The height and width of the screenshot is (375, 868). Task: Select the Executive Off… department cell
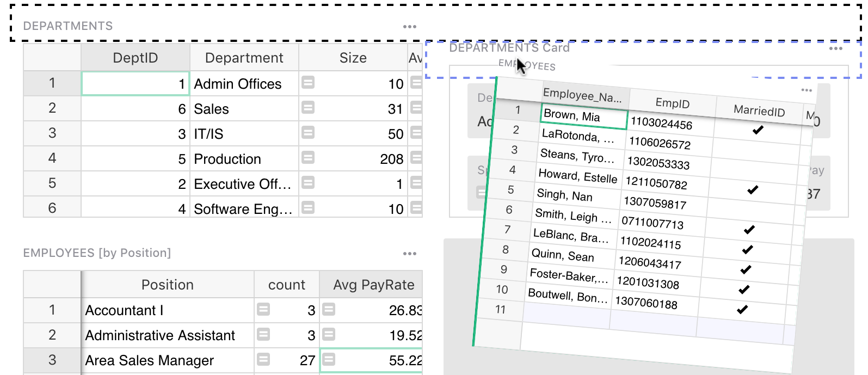[x=243, y=184]
